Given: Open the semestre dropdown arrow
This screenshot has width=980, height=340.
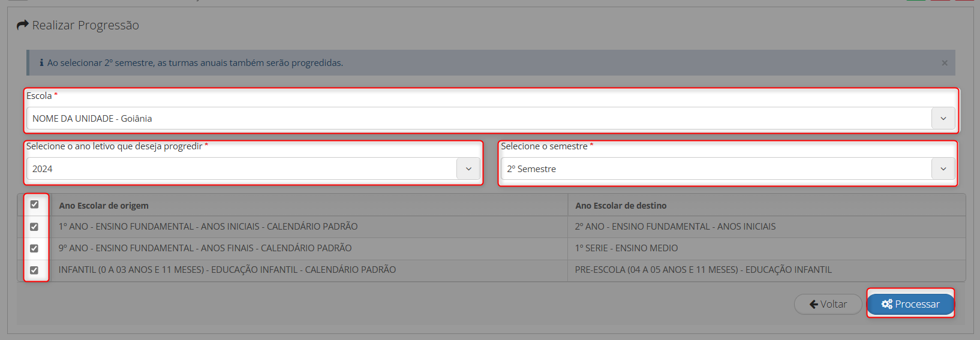Looking at the screenshot, I should [x=943, y=169].
